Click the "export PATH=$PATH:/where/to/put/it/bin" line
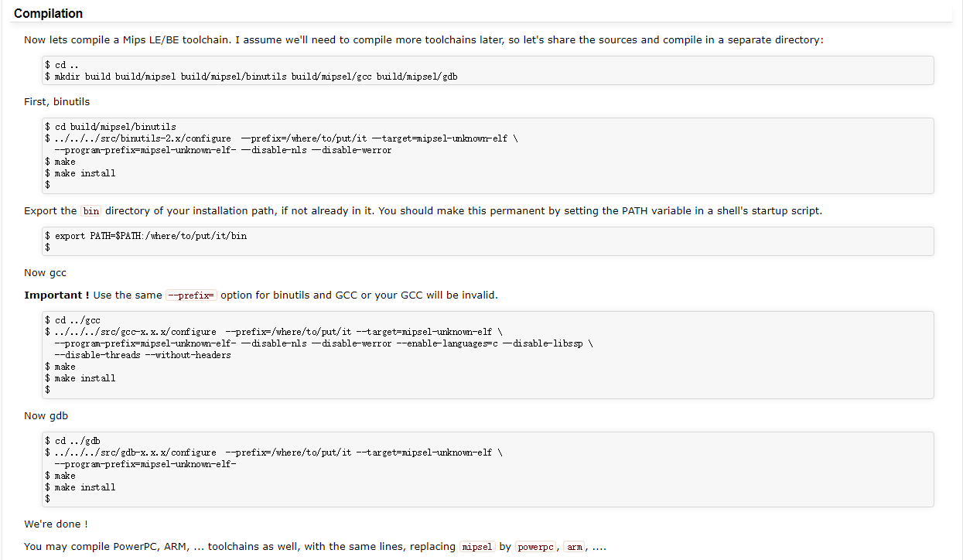 coord(146,236)
